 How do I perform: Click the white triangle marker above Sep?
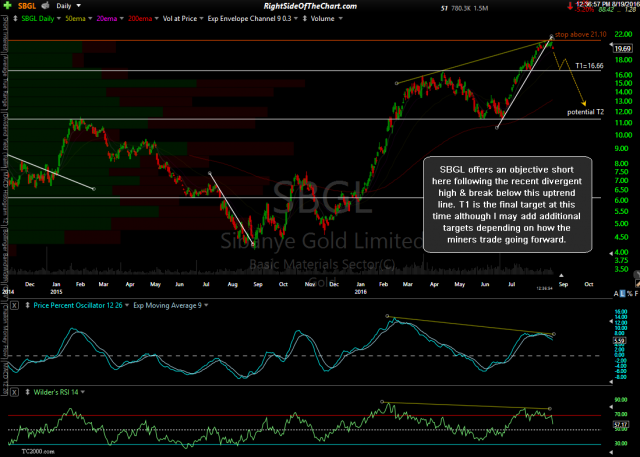[x=561, y=275]
